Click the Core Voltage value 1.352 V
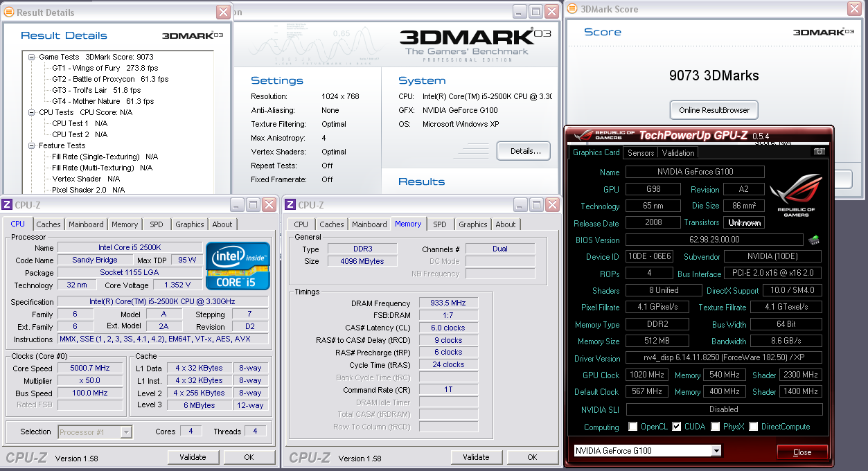Viewport: 868px width, 471px height. pos(177,285)
